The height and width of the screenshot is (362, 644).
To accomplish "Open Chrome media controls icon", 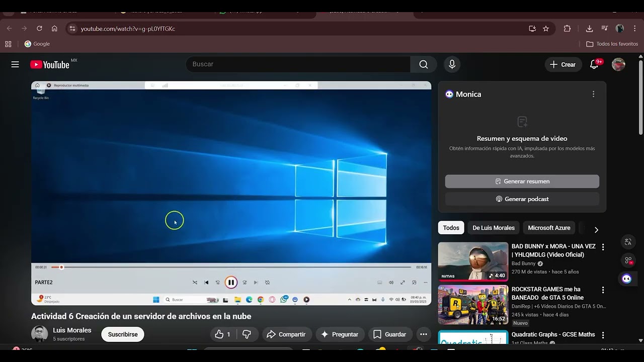I will tap(605, 29).
